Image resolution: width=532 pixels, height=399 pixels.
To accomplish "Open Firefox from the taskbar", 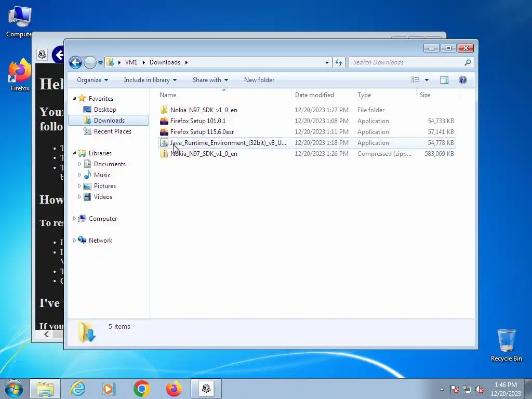I will point(174,389).
